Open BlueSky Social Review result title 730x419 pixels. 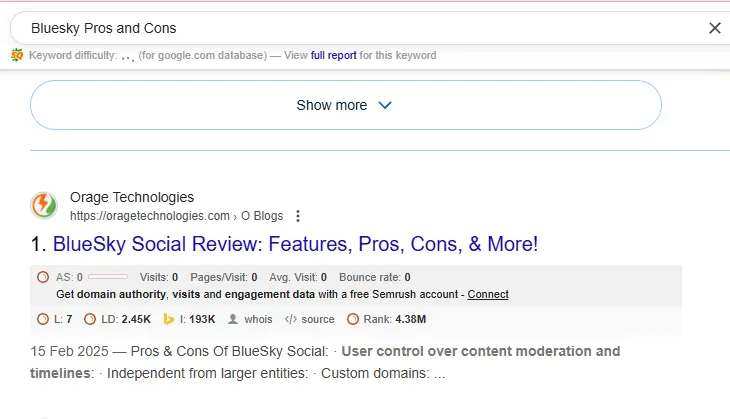tap(295, 244)
